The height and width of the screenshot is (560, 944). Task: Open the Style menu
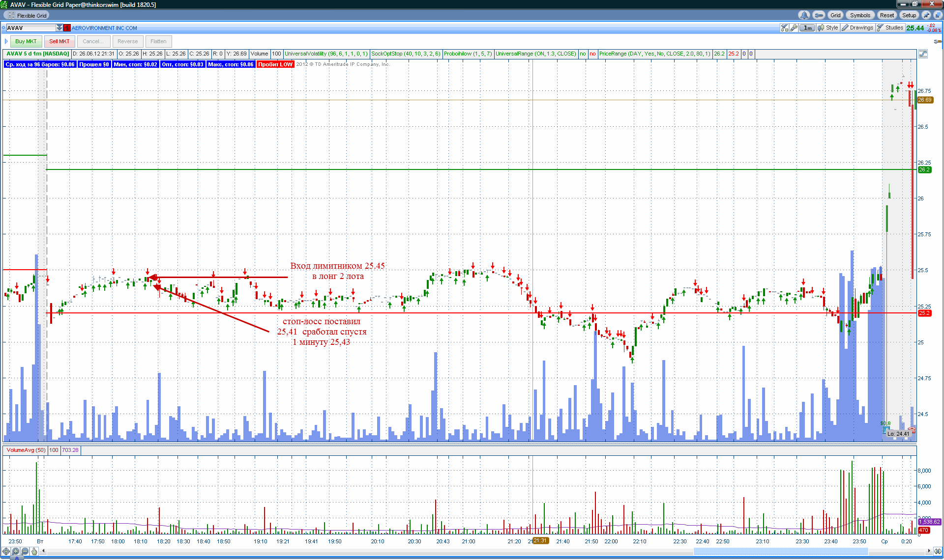[828, 28]
